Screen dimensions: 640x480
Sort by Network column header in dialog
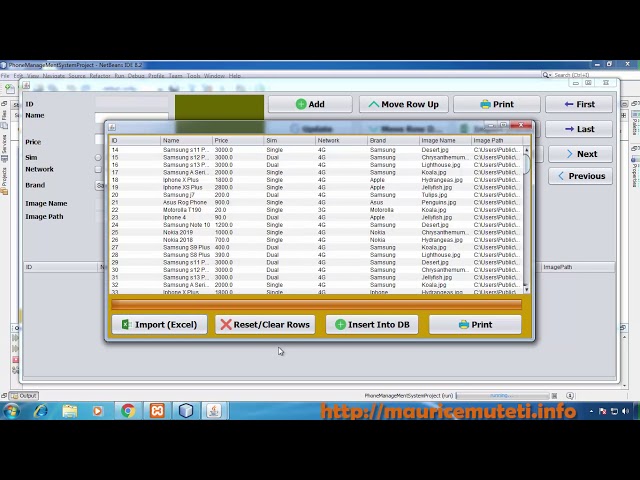(341, 140)
